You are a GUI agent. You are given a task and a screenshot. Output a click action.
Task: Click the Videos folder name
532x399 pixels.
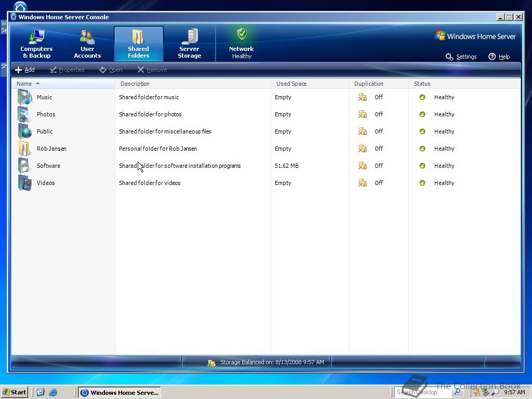[x=46, y=183]
